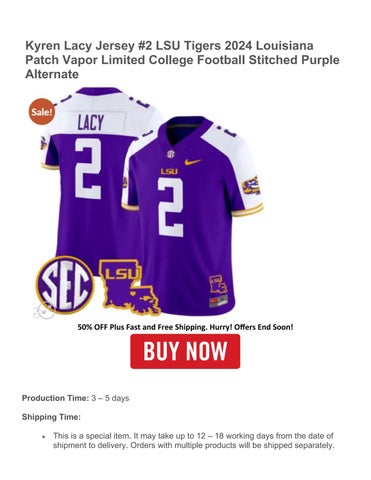Click the small SEC patch at collar

[x=171, y=154]
